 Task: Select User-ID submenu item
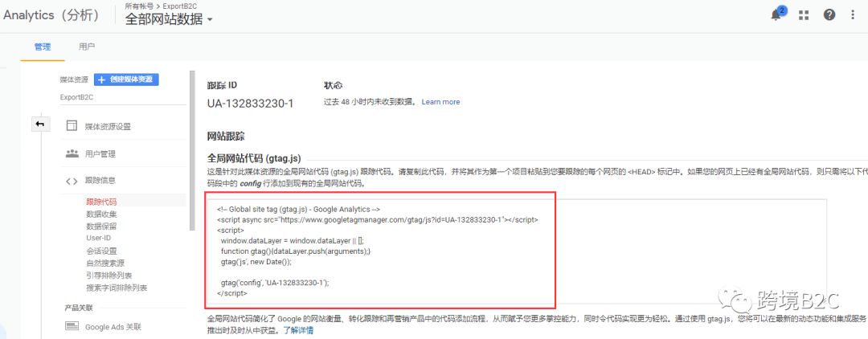99,238
